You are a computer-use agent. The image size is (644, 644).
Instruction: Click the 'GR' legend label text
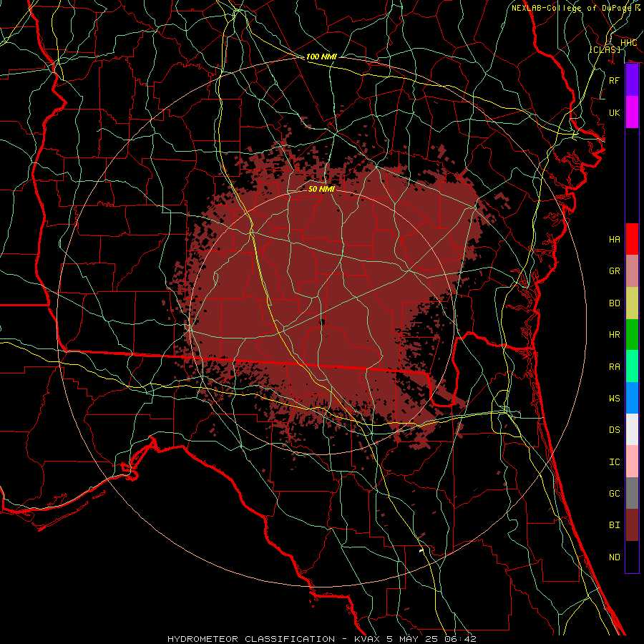pos(615,271)
